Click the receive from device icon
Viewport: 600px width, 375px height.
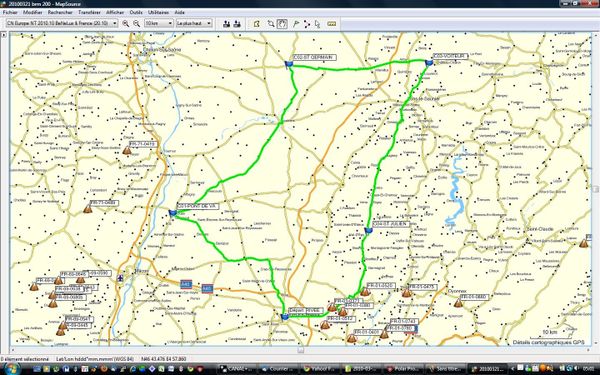pyautogui.click(x=237, y=24)
